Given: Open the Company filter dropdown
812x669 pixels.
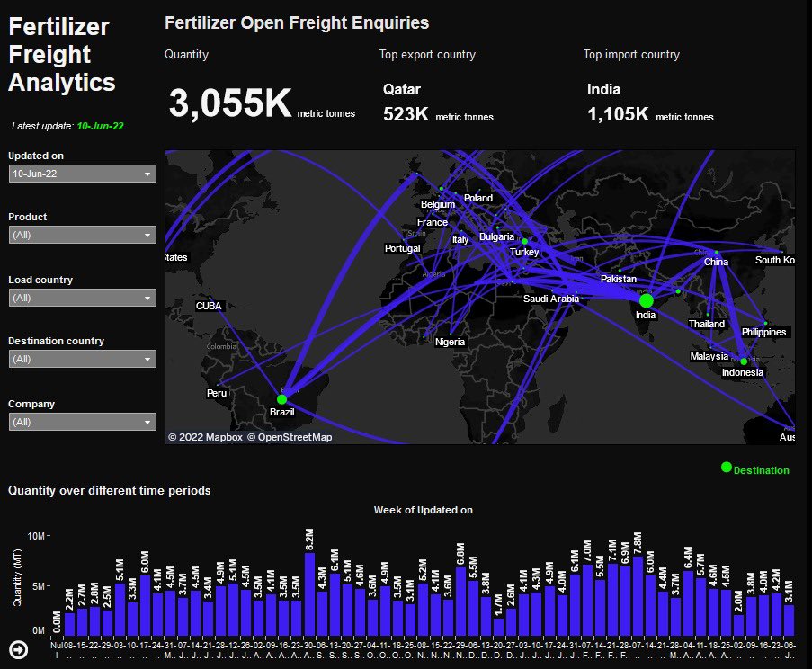Looking at the screenshot, I should point(83,422).
